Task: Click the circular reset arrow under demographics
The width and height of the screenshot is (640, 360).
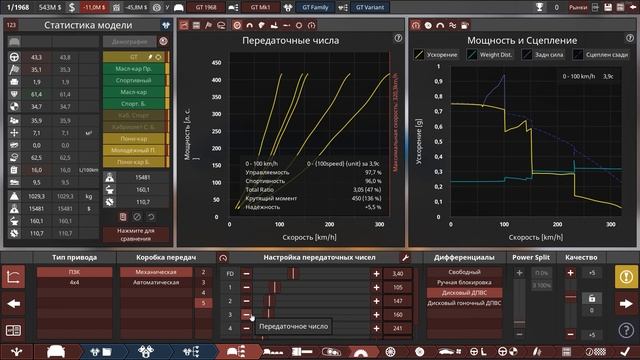Action: [151, 217]
